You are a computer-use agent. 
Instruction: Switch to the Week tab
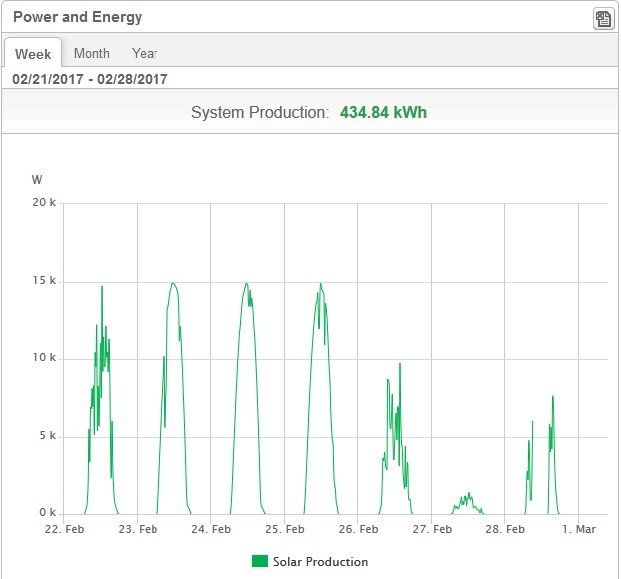coord(33,54)
